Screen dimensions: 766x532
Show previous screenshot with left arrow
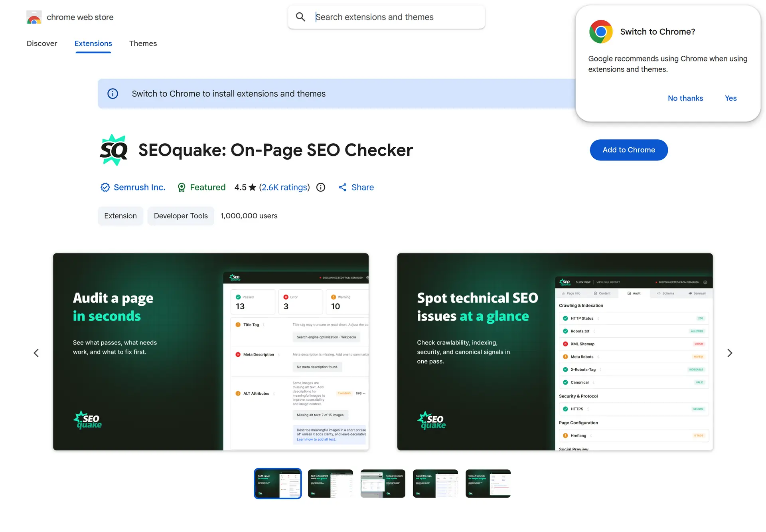coord(36,353)
